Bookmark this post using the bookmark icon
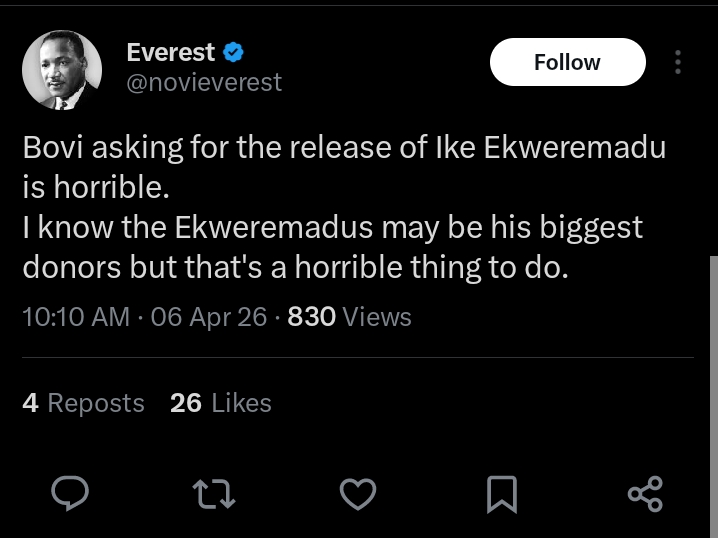718x538 pixels. click(502, 493)
